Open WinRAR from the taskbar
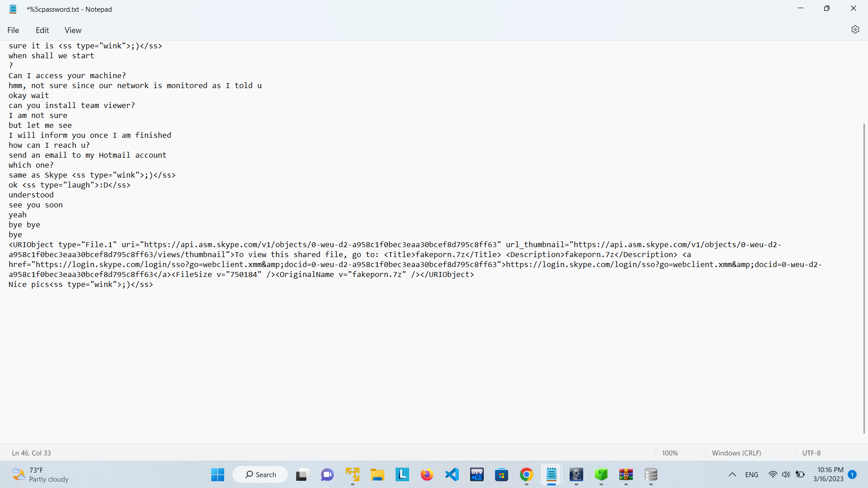 pos(626,474)
